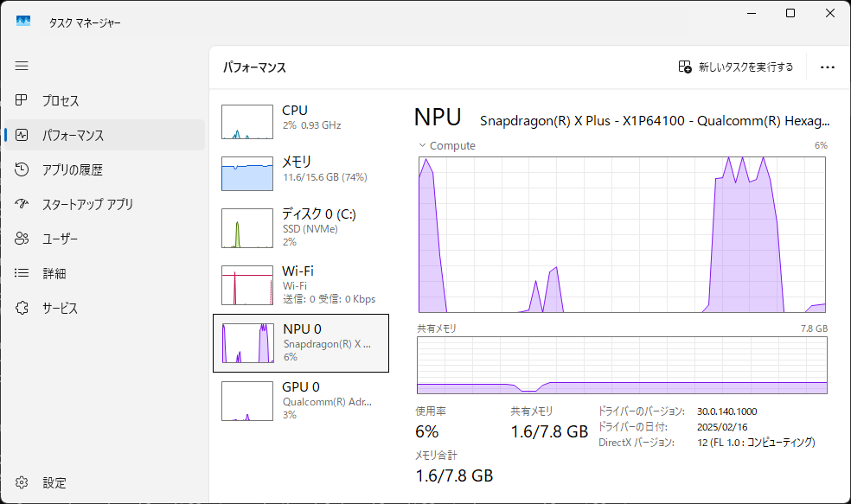Click the Wi-Fi mini graph thumbnail
This screenshot has height=504, width=851.
pyautogui.click(x=246, y=285)
